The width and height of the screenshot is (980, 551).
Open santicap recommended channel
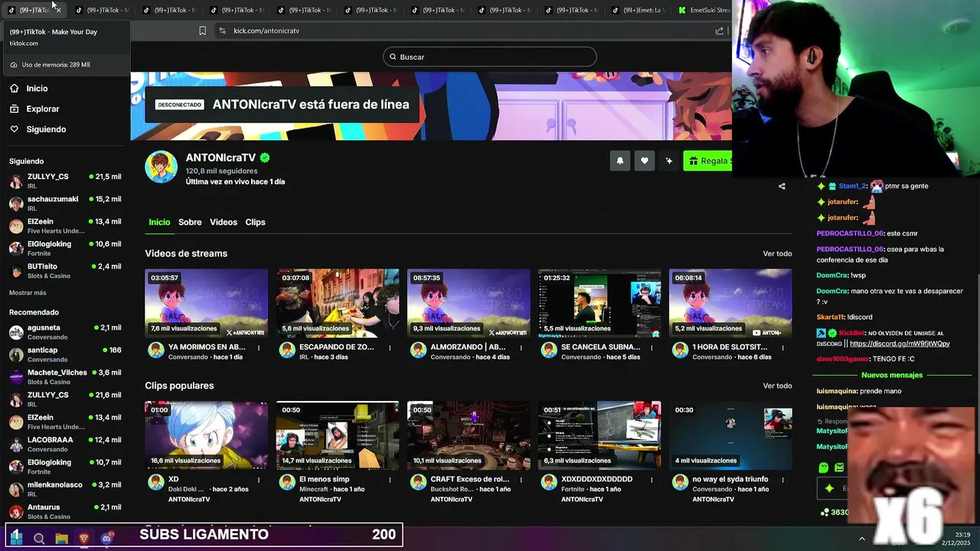64,354
